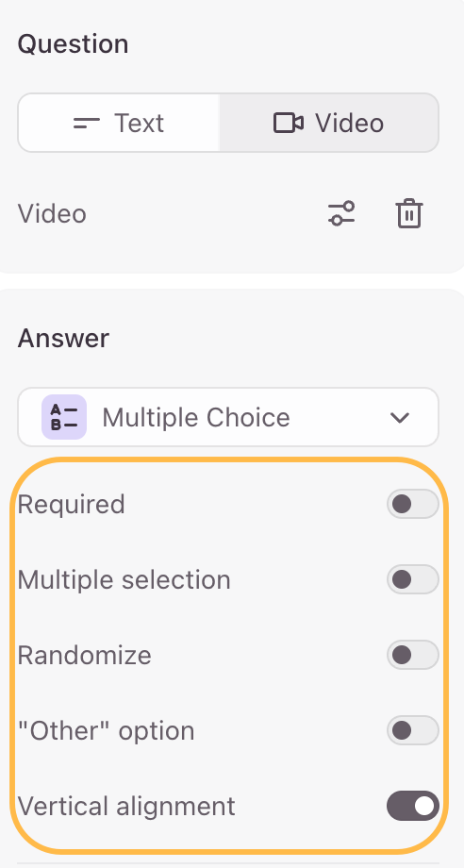464x868 pixels.
Task: Delete the video with trash icon
Action: 409,213
